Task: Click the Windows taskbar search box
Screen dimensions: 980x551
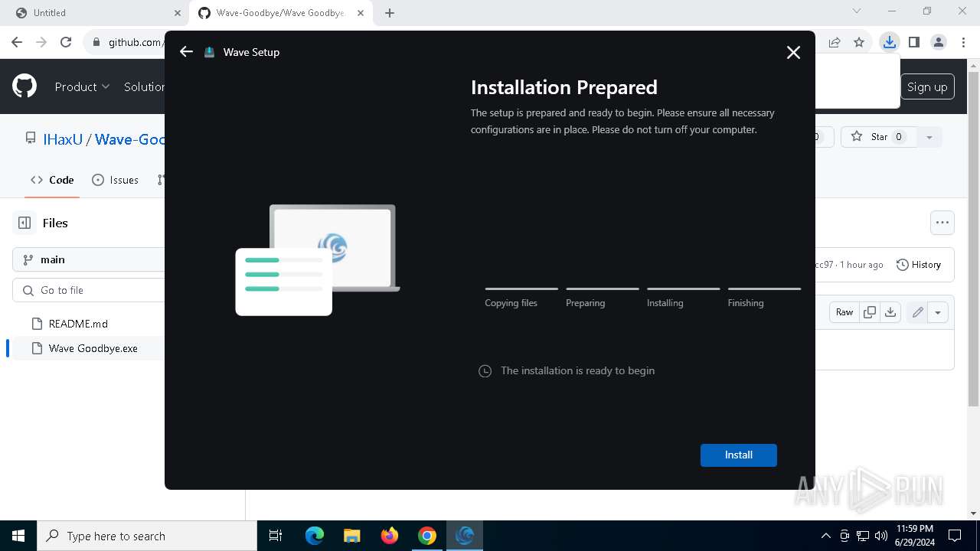Action: coord(147,536)
